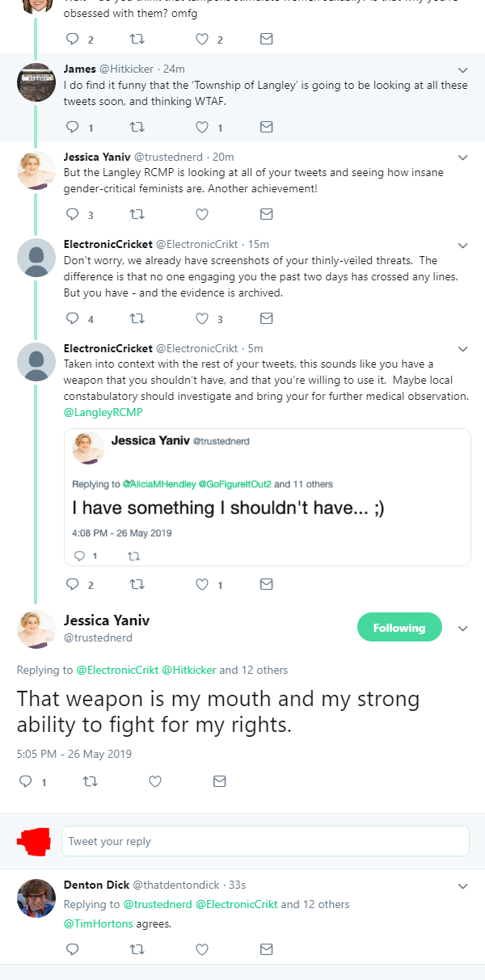Toggle the Following button for Jessica Yaniv
The width and height of the screenshot is (485, 980).
tap(399, 628)
